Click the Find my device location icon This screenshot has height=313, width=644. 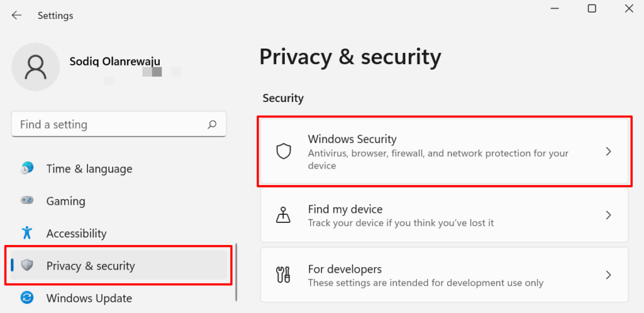(284, 215)
